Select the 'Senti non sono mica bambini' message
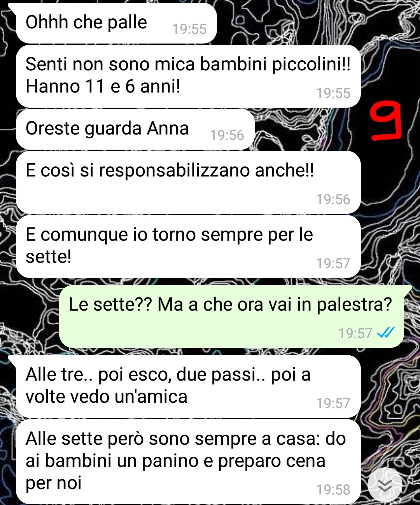The image size is (420, 505). click(x=188, y=76)
